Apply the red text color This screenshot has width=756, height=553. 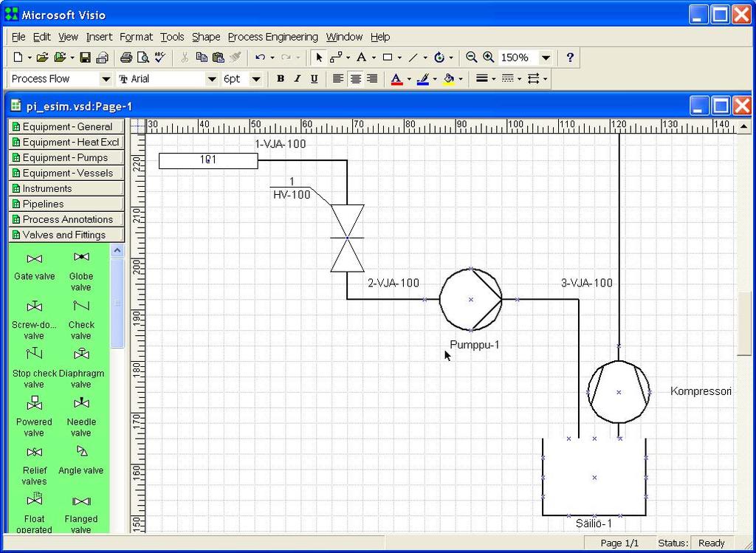[x=396, y=79]
